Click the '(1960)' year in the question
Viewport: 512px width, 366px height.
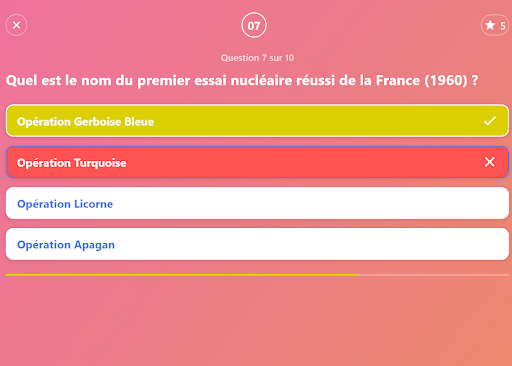pyautogui.click(x=446, y=80)
